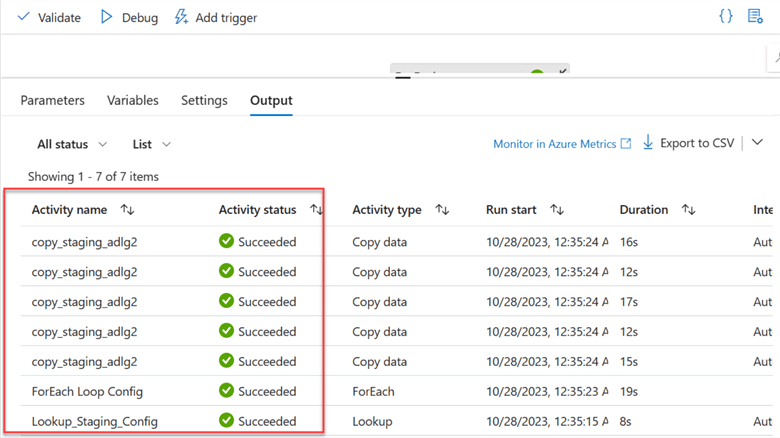The image size is (780, 438).
Task: Click Export to CSV button text
Action: 697,143
